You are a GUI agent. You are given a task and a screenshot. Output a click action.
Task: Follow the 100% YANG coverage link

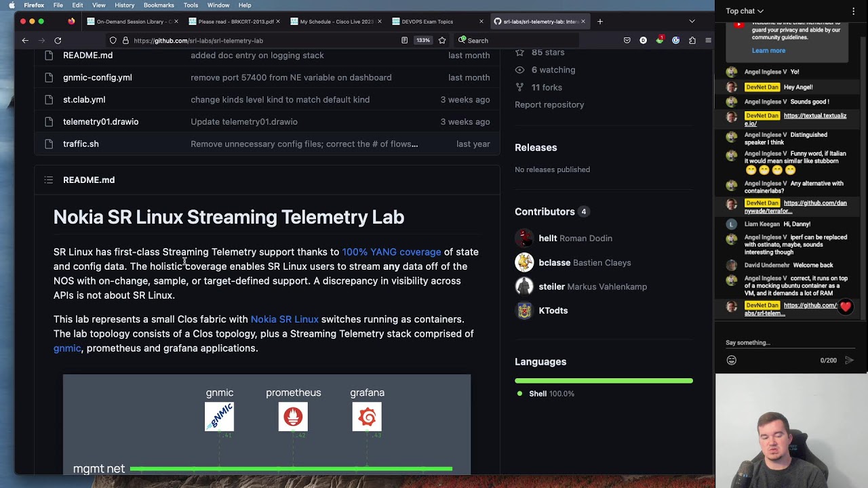point(391,252)
